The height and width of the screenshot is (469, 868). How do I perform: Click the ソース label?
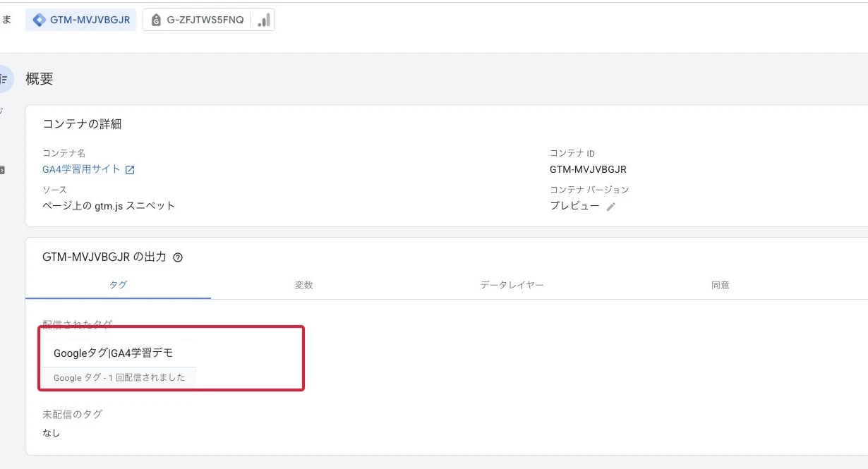point(55,190)
